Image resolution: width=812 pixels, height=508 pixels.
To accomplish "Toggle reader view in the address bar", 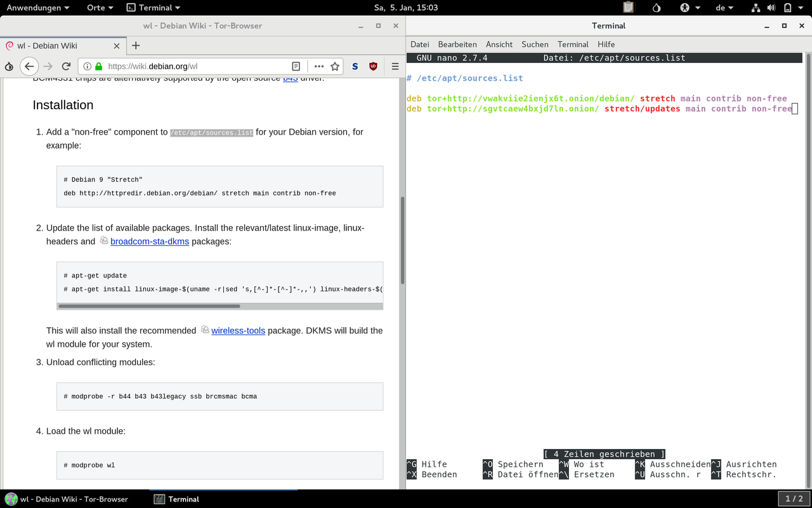I will pos(296,66).
